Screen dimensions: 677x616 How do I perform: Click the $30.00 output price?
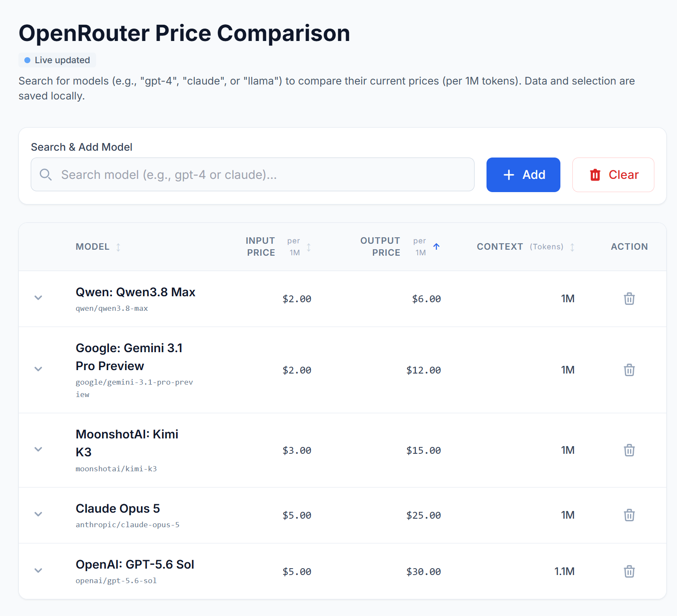(424, 572)
